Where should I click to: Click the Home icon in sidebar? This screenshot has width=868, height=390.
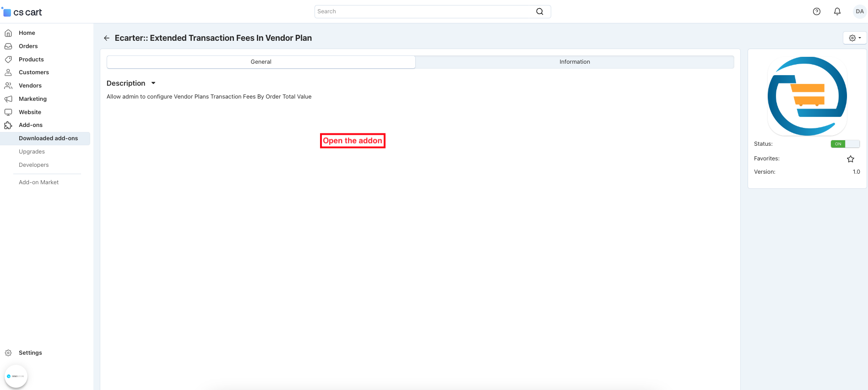click(x=8, y=33)
